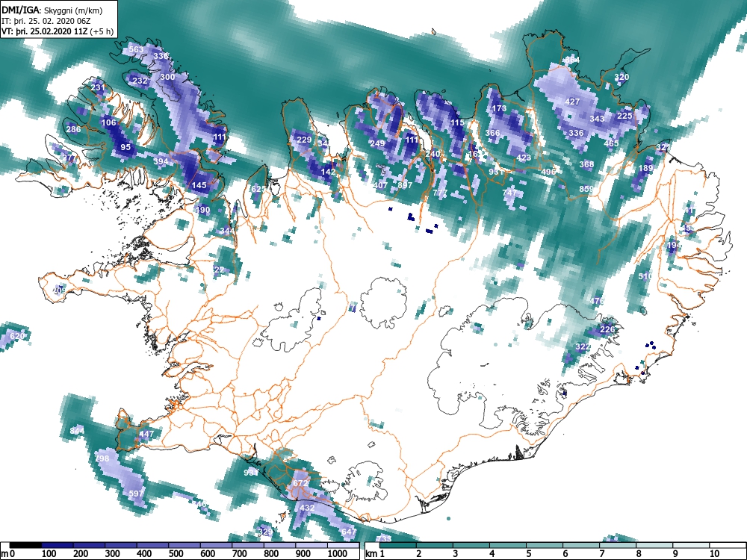Click visibility value '343' on map
Screen dimensions: 747x560
(597, 119)
